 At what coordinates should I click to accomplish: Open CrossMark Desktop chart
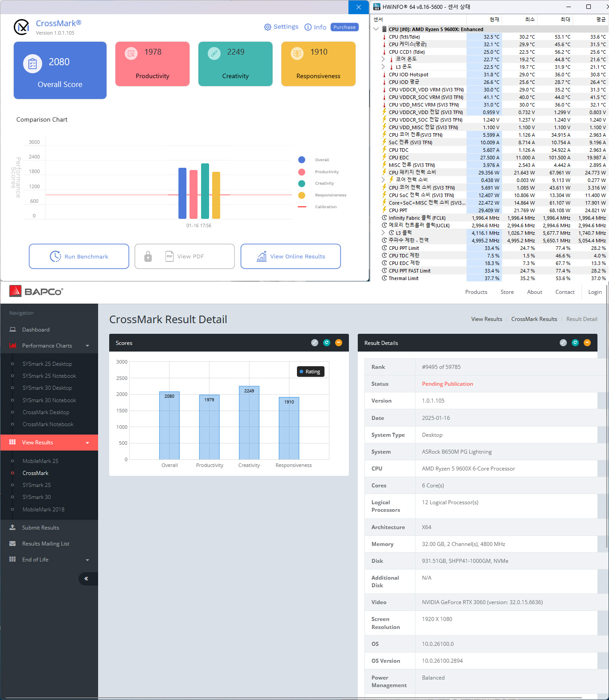(x=46, y=412)
